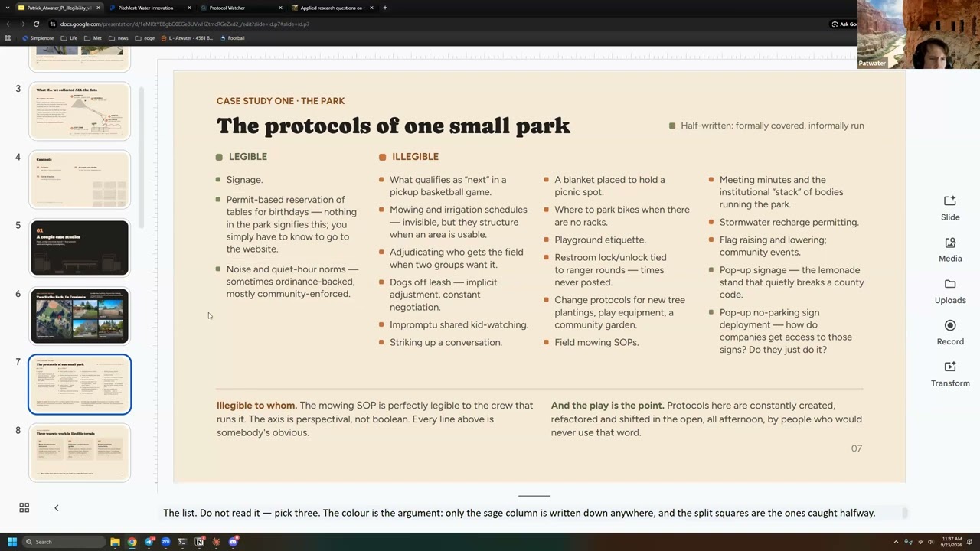Open the Met bookmarks folder
The width and height of the screenshot is (980, 551).
93,38
